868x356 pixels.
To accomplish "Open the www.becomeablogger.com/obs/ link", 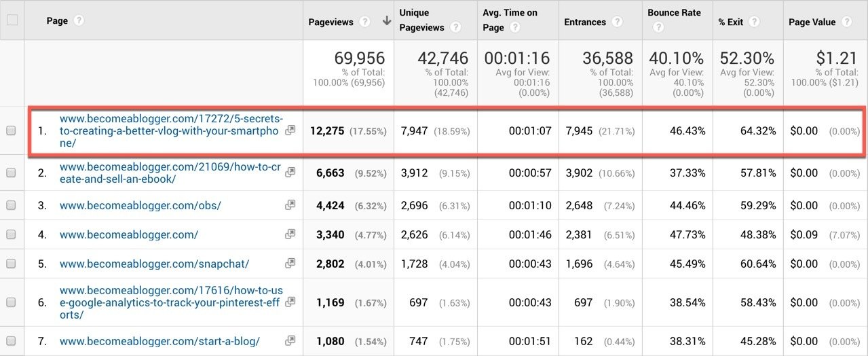I will coord(140,205).
